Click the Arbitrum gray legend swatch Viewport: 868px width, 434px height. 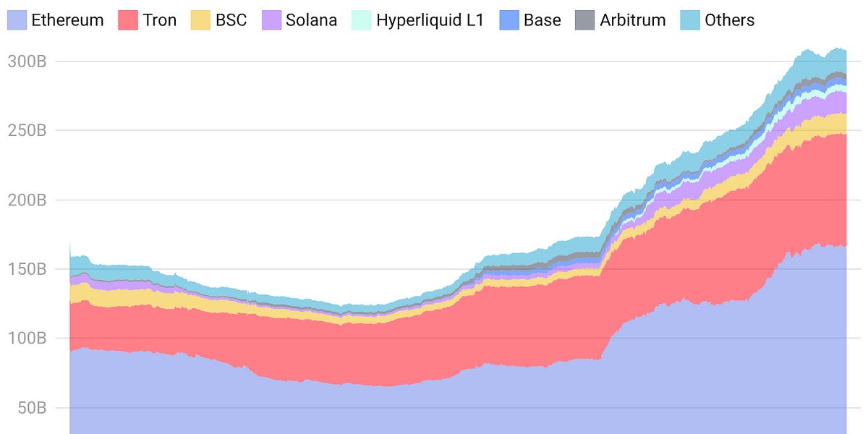pos(584,20)
